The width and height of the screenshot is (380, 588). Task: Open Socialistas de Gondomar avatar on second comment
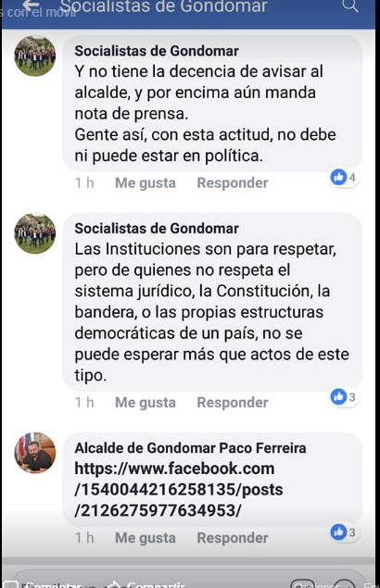point(35,233)
